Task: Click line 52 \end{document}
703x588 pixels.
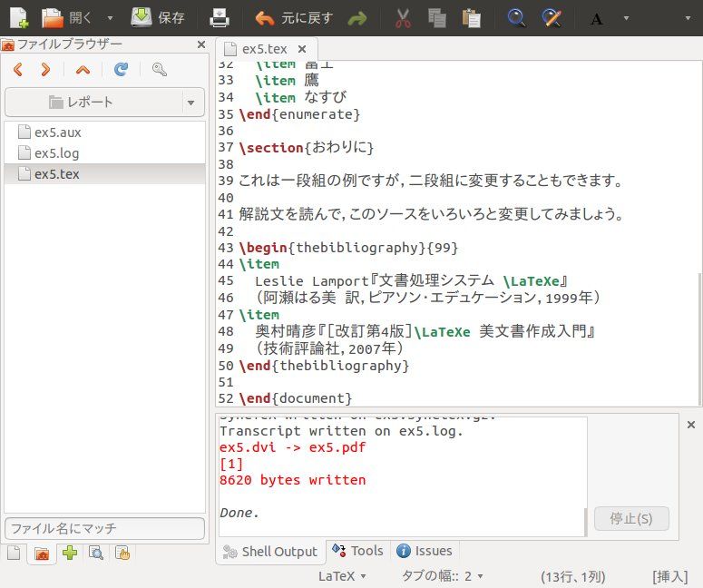Action: 296,398
